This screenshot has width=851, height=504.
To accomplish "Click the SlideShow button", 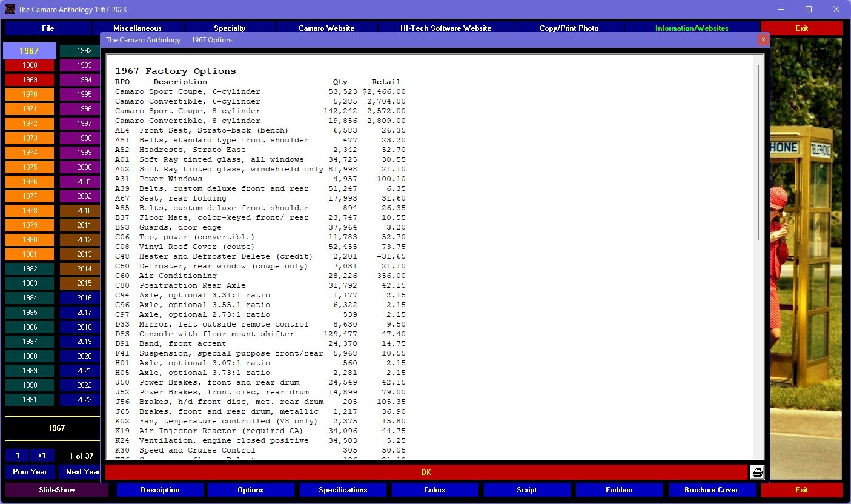I will pos(57,490).
